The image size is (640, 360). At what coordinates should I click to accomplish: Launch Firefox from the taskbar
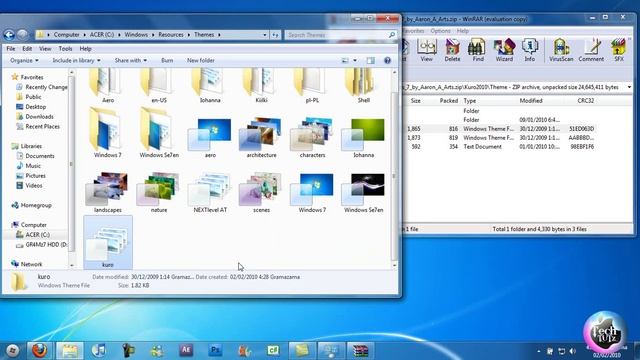tap(40, 351)
